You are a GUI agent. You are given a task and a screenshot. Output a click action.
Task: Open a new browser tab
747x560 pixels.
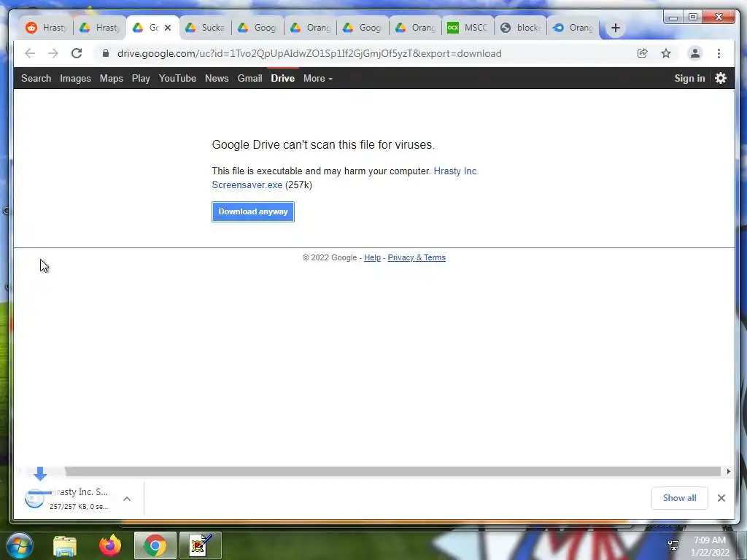[x=616, y=28]
